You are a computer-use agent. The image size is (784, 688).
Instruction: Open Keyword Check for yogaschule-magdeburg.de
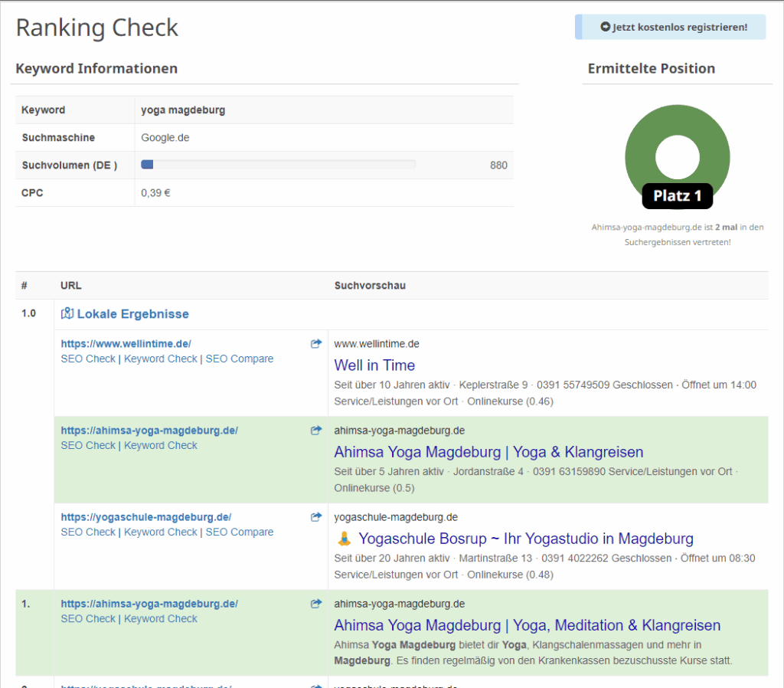click(161, 532)
